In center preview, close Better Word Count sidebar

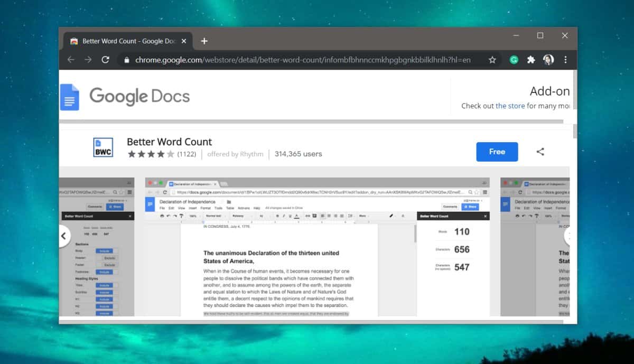(486, 216)
